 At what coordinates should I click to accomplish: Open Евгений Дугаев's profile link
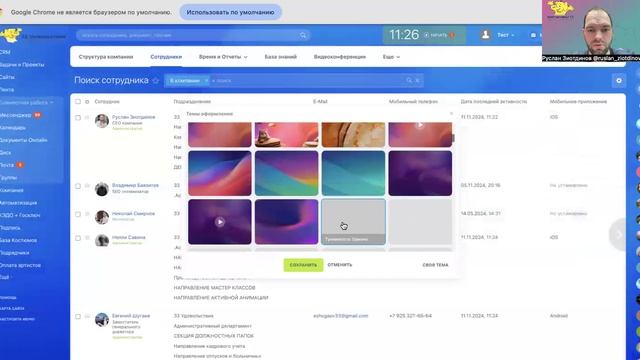pos(131,316)
